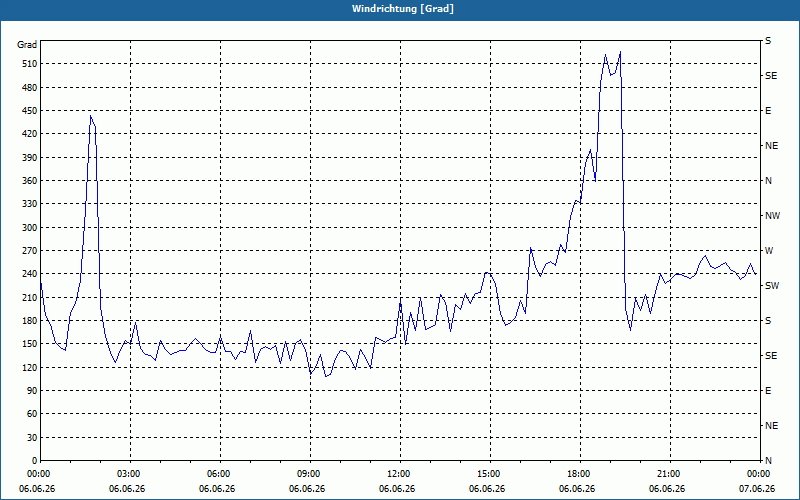This screenshot has width=800, height=500.
Task: Click the 390 y-axis value
Action: click(x=30, y=158)
